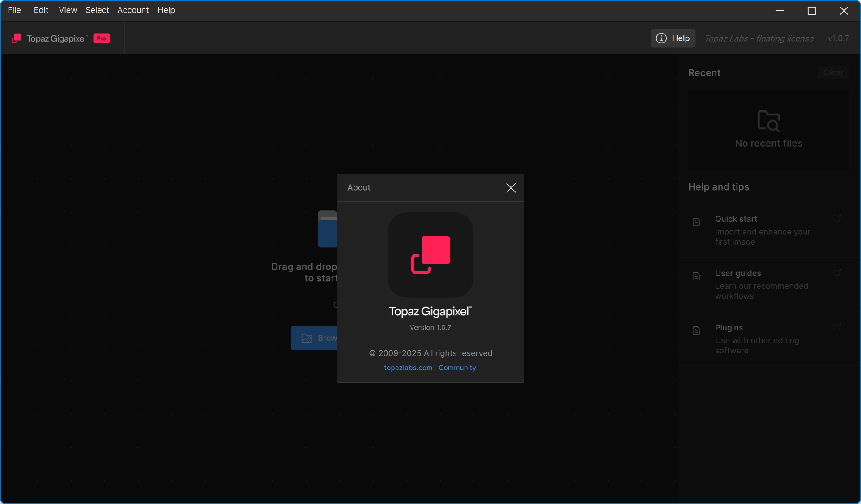Open the Quick start external link icon
The height and width of the screenshot is (504, 861).
(x=837, y=218)
